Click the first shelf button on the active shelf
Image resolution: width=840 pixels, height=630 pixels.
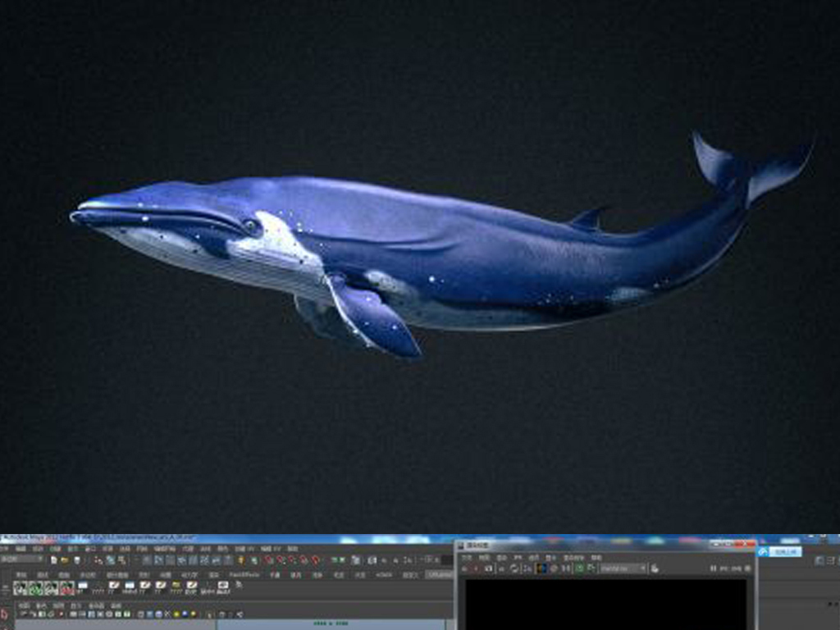tap(21, 587)
